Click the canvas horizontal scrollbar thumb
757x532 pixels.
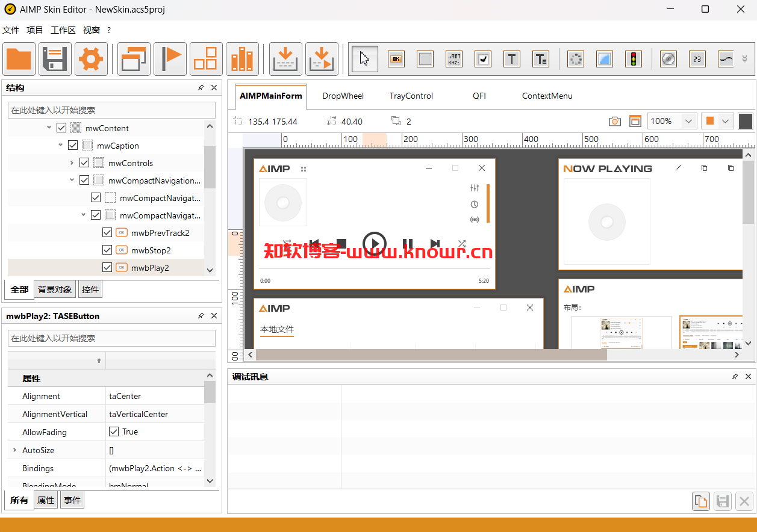point(431,355)
